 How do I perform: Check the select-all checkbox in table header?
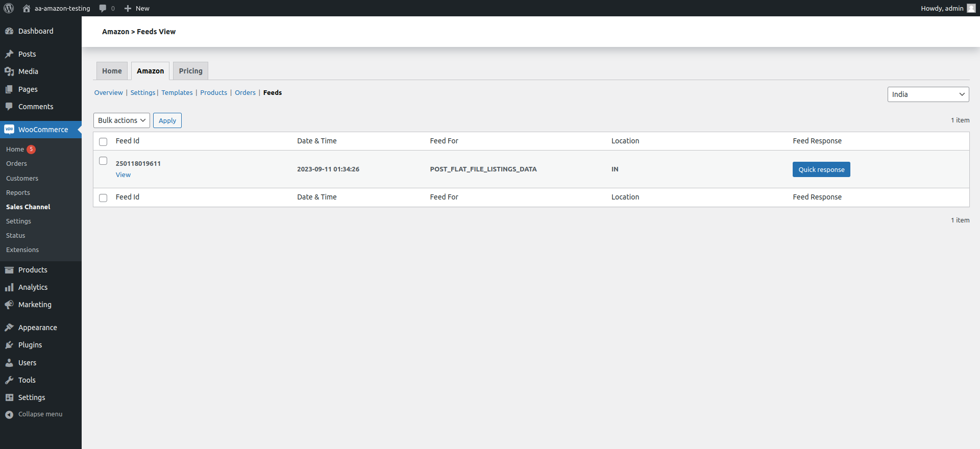(x=103, y=142)
